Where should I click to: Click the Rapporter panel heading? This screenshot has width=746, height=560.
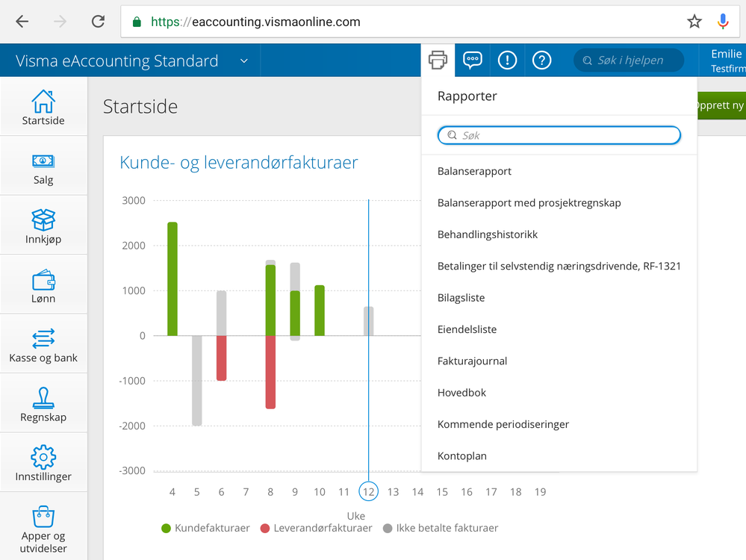pyautogui.click(x=467, y=96)
